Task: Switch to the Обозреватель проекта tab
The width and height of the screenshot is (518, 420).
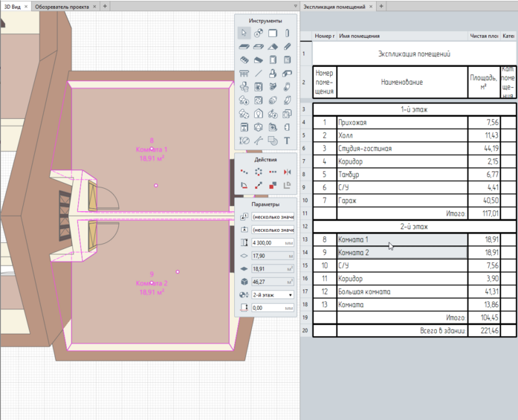Action: tap(63, 6)
